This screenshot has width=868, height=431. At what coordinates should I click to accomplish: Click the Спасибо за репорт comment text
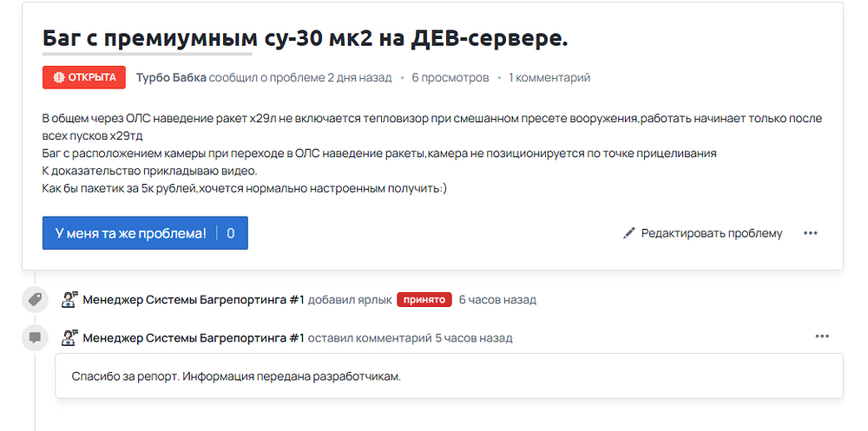tap(236, 376)
